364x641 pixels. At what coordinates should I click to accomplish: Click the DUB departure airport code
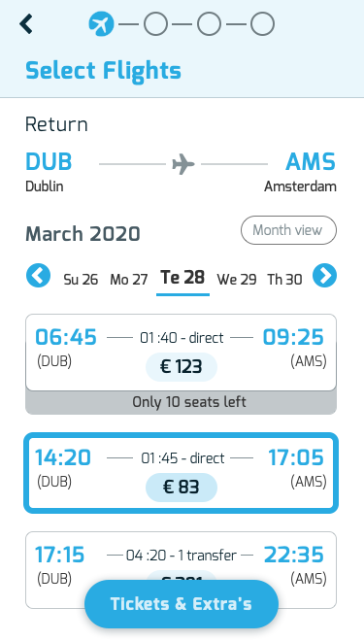49,161
